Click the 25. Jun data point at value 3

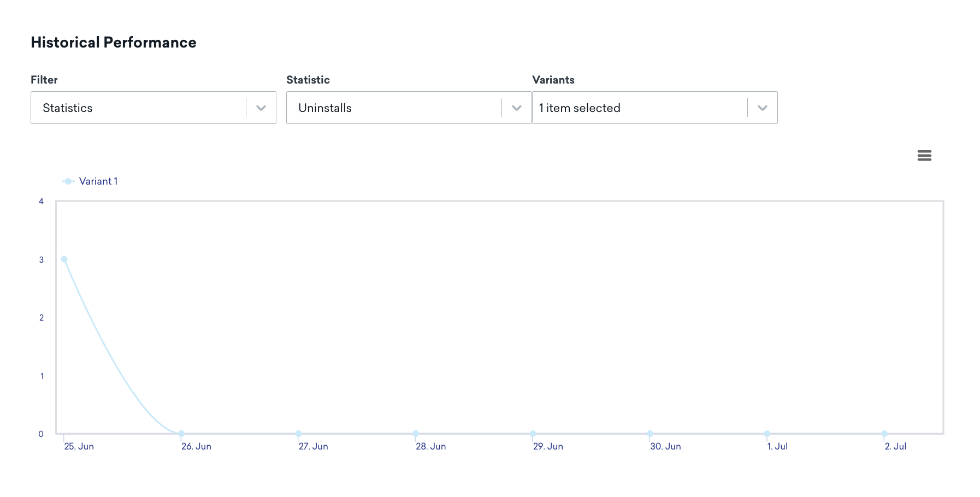pyautogui.click(x=64, y=259)
